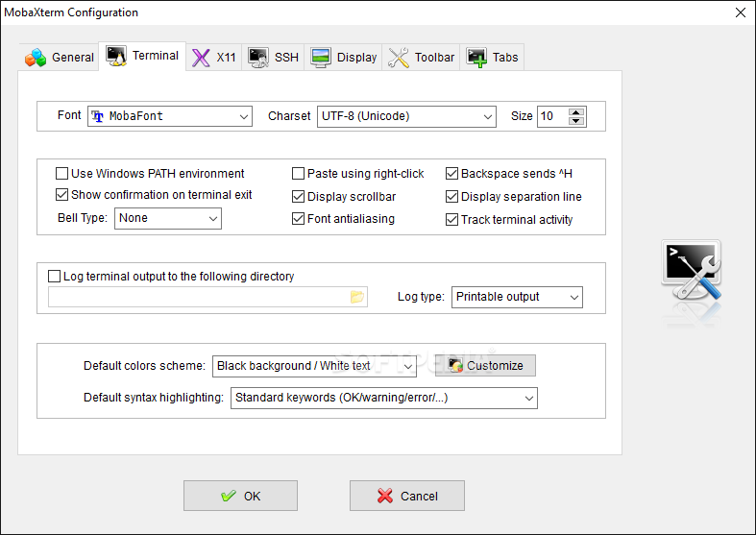
Task: Close the MobaXterm Configuration window
Action: click(x=741, y=12)
